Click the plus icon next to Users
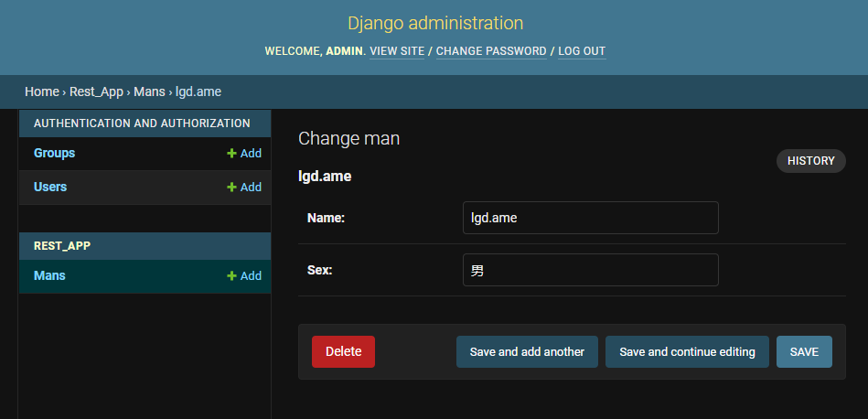Image resolution: width=868 pixels, height=419 pixels. point(232,188)
